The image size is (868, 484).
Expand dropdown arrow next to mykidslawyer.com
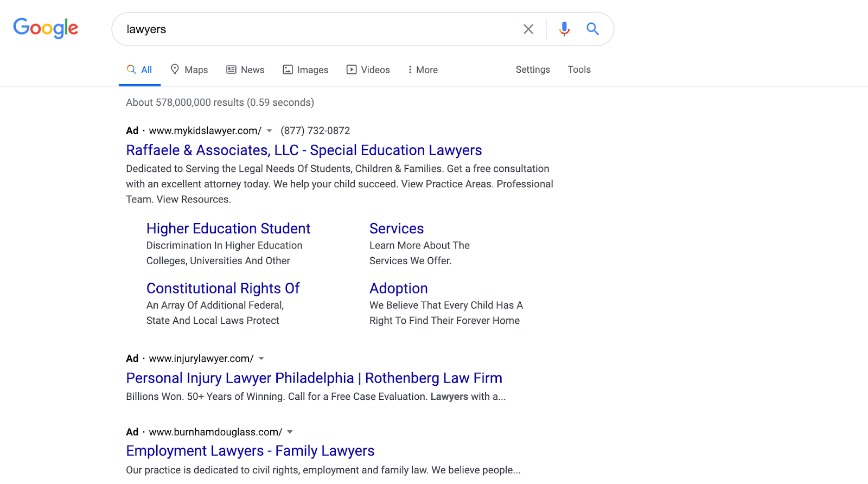coord(269,131)
